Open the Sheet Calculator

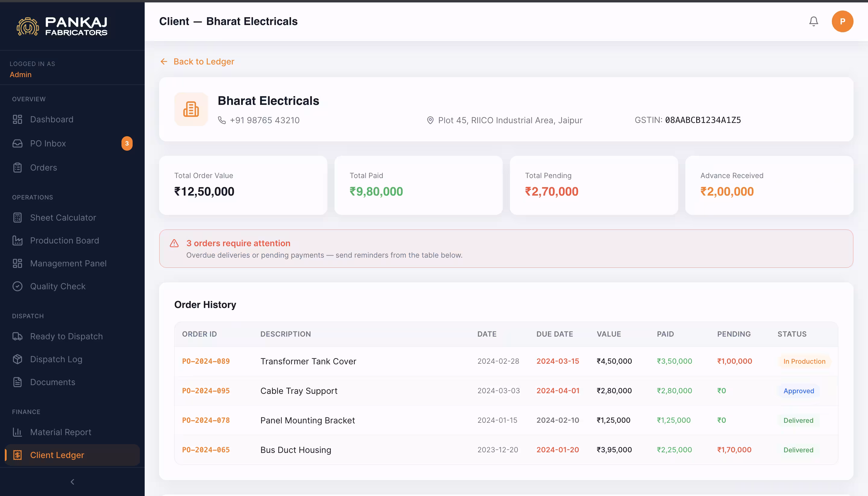63,217
